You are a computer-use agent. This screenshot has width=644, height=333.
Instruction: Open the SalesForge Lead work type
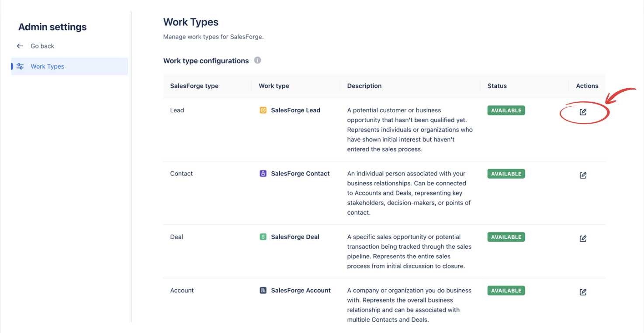click(x=295, y=110)
